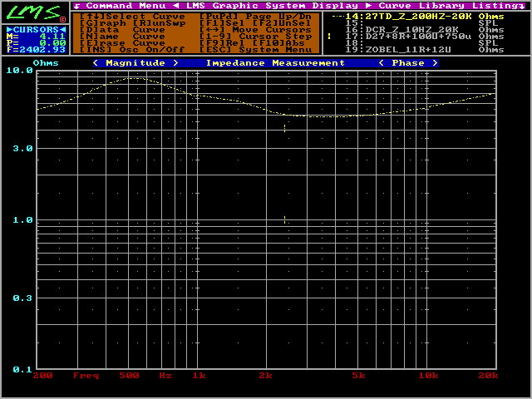The width and height of the screenshot is (532, 399).
Task: Select curve 16 DCR_Z_10HZ_20K
Action: coord(425,30)
